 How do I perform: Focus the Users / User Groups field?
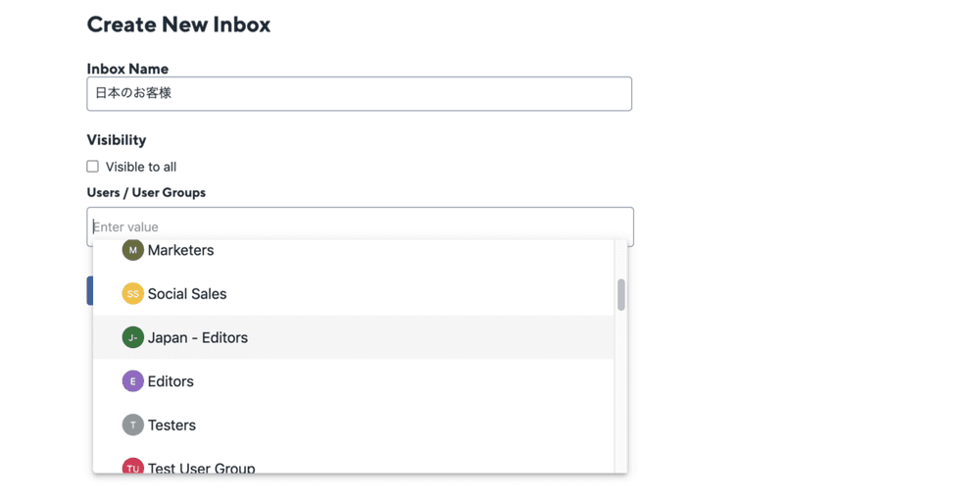360,226
